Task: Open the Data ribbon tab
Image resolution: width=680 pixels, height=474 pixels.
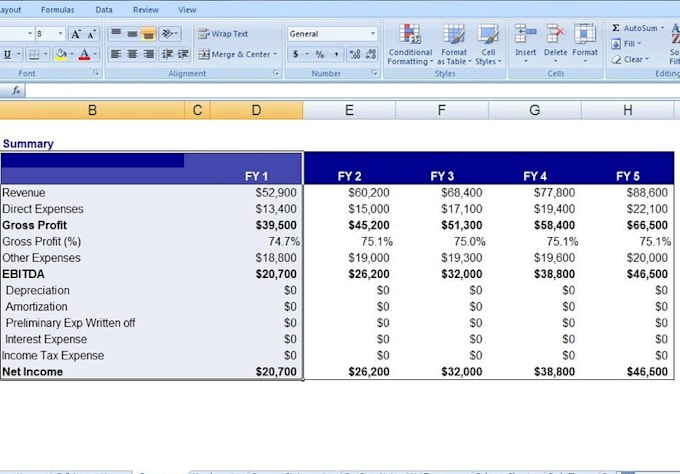Action: [104, 10]
